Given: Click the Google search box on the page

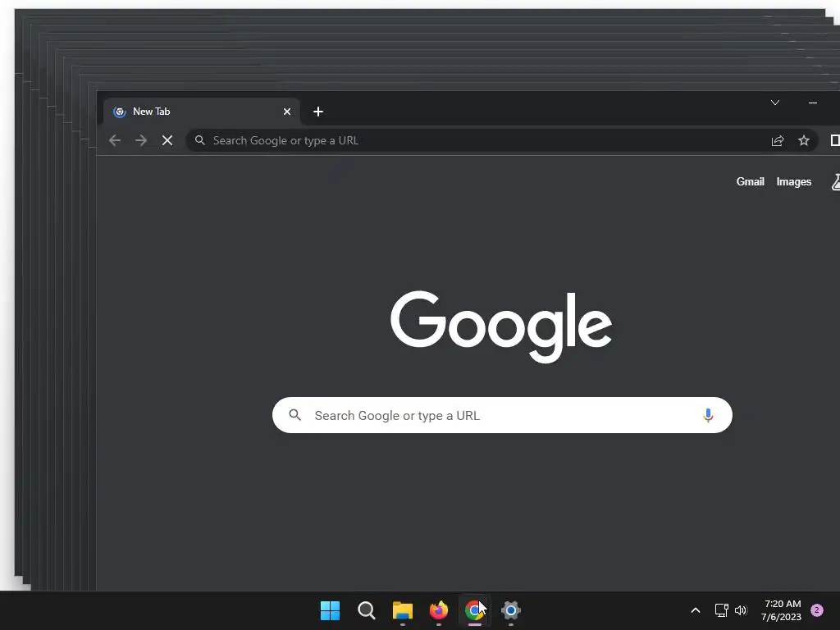Looking at the screenshot, I should [502, 415].
